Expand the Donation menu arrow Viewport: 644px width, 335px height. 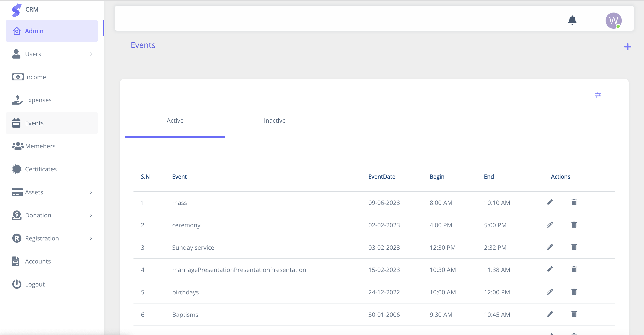click(x=91, y=215)
